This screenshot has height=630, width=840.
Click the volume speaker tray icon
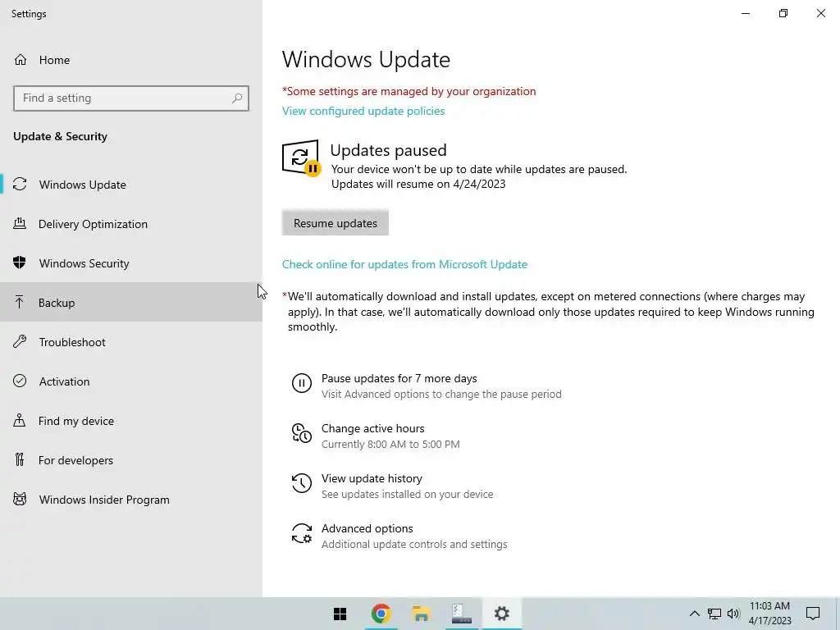(733, 614)
